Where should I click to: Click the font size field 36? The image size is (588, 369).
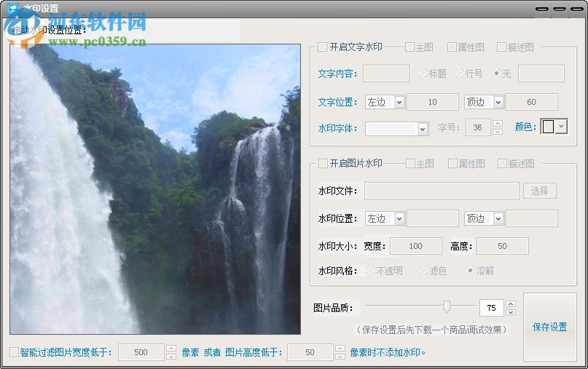pyautogui.click(x=478, y=127)
